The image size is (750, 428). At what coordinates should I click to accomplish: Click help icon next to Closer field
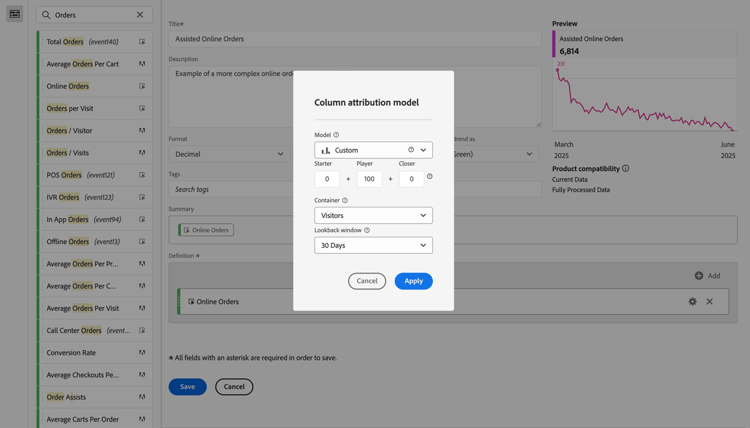point(430,176)
